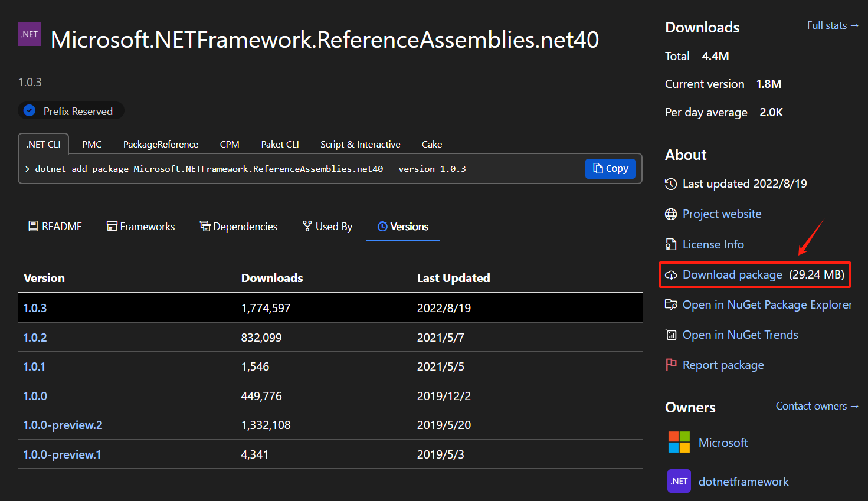Click the .NET package logo next to the title
Viewport: 868px width, 501px height.
(x=29, y=34)
